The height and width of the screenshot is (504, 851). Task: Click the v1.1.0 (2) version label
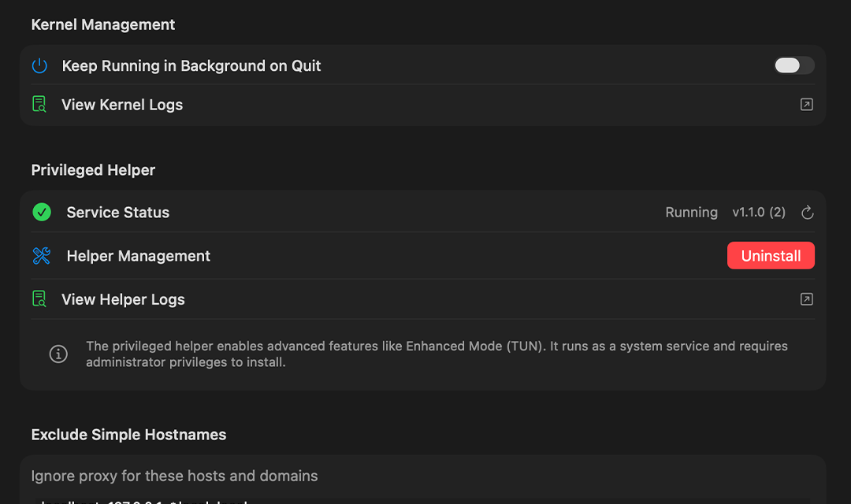pyautogui.click(x=759, y=212)
